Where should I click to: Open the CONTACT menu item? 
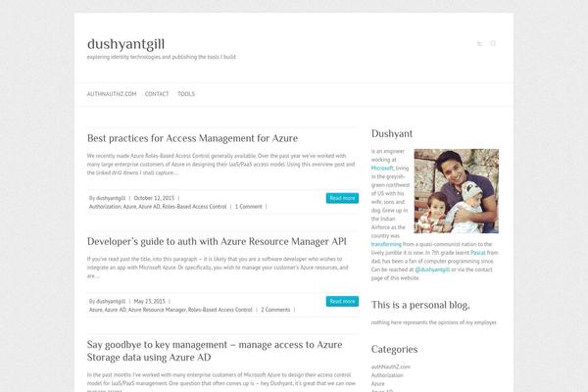coord(157,94)
